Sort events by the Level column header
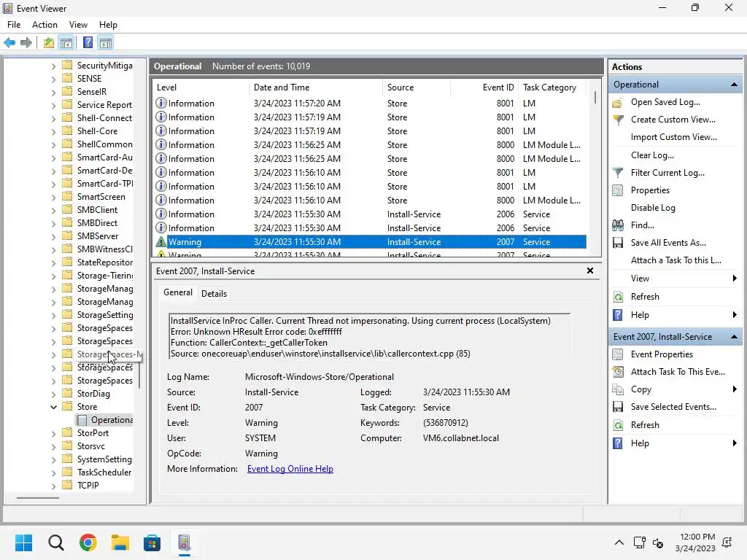747x560 pixels. [201, 87]
